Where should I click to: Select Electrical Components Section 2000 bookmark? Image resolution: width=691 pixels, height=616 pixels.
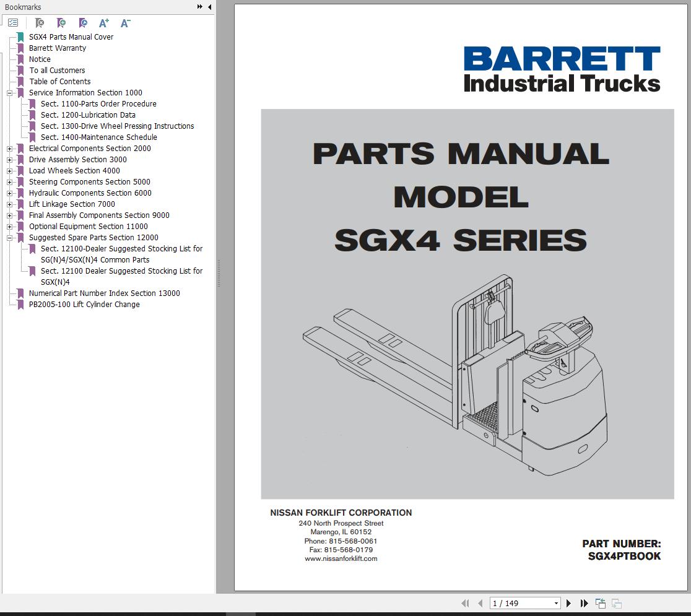(90, 149)
